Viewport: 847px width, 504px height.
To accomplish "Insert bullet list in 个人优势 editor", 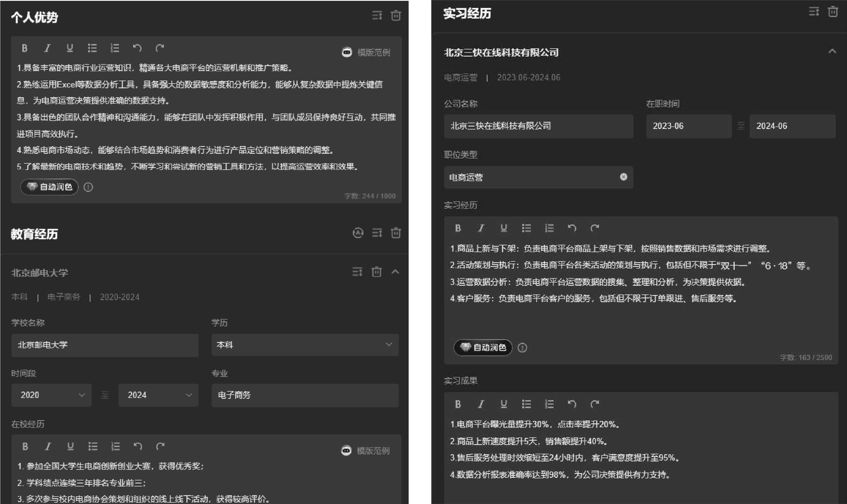I will [x=92, y=48].
